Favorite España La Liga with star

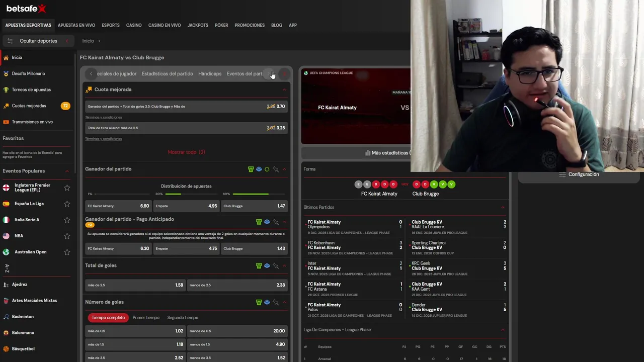67,204
